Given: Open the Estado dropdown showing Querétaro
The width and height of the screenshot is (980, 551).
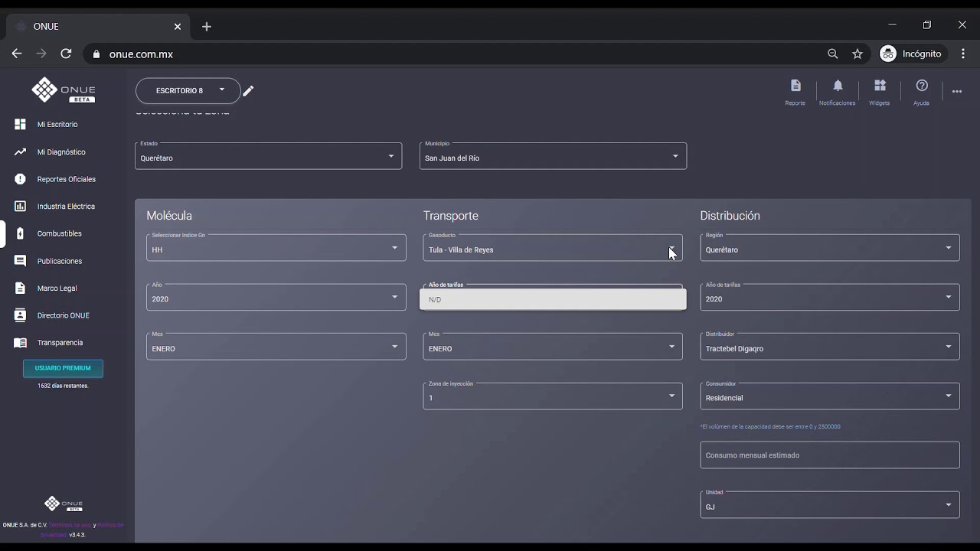Looking at the screenshot, I should pos(268,156).
